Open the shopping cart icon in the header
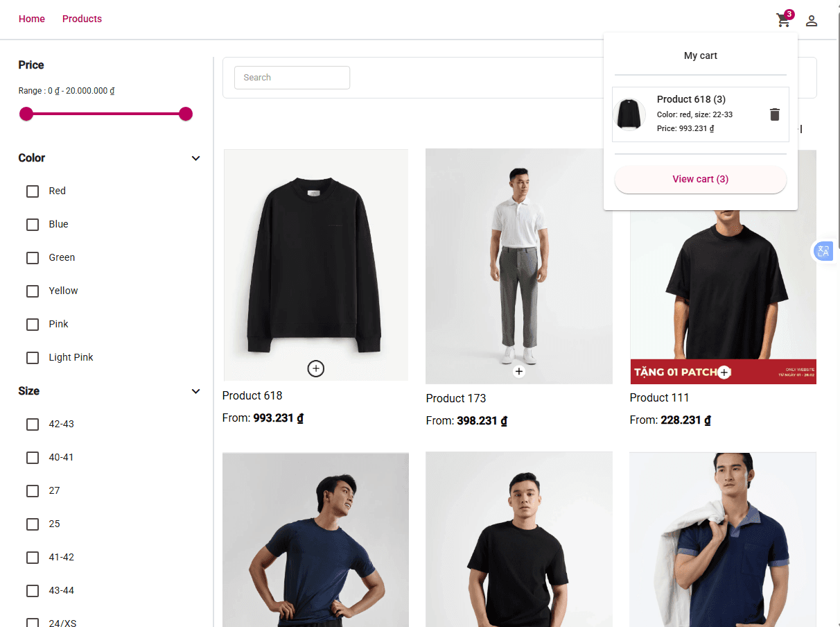 click(x=782, y=20)
